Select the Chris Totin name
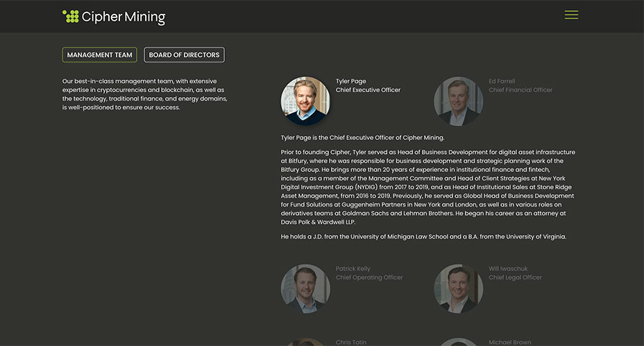 pyautogui.click(x=350, y=343)
